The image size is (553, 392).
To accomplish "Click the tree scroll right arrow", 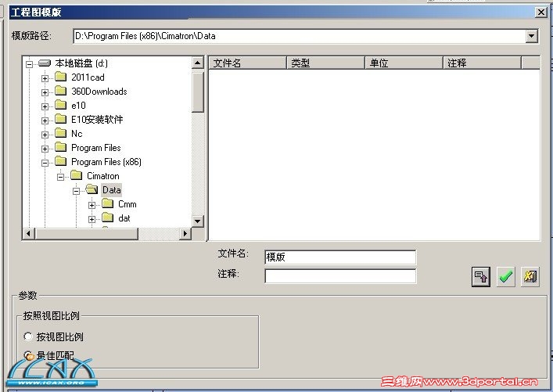I will (185, 233).
